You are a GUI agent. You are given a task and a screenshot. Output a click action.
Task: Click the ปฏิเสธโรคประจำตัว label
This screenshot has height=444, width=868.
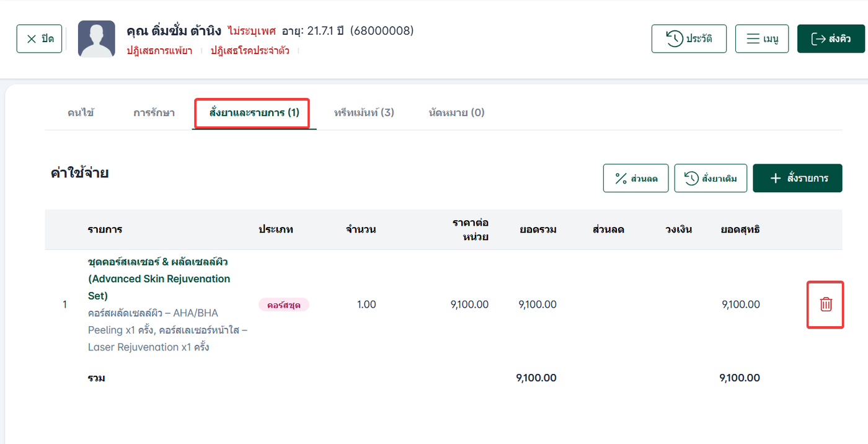[250, 51]
